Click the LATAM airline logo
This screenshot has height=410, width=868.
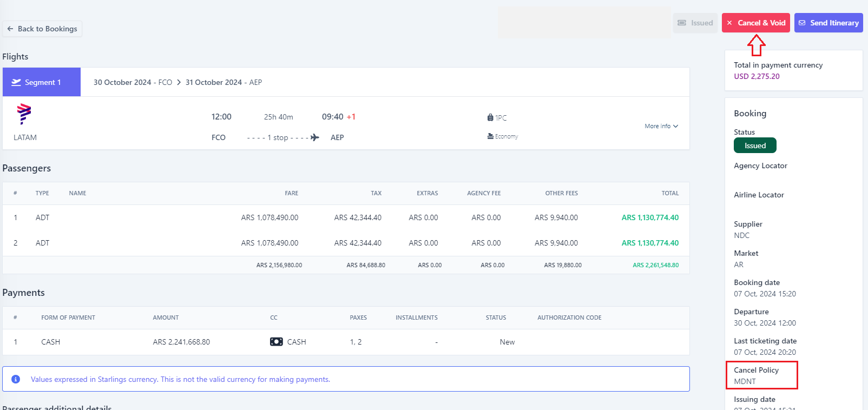(x=24, y=114)
